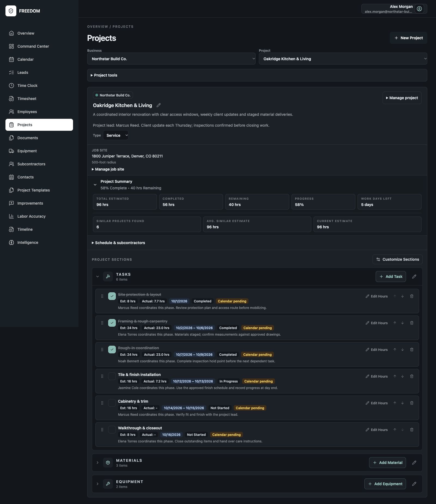The image size is (436, 504).
Task: Open Command Center in the sidebar
Action: click(x=39, y=46)
